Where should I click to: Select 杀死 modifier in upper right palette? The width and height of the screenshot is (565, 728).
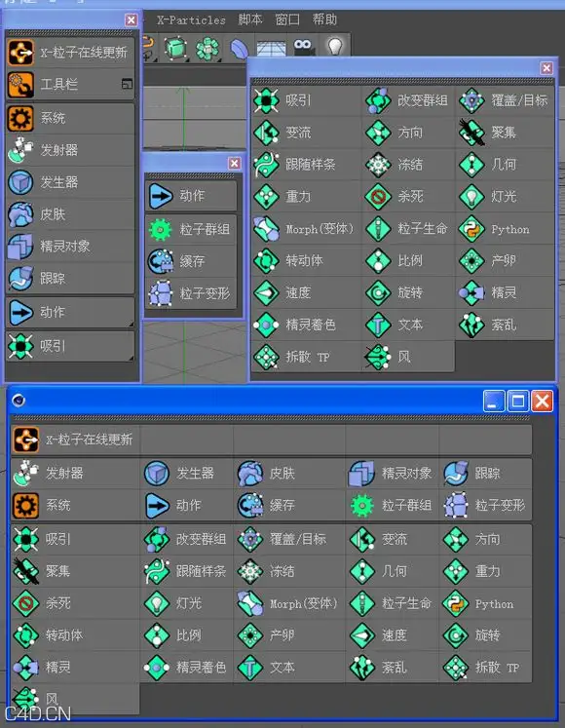(x=408, y=197)
